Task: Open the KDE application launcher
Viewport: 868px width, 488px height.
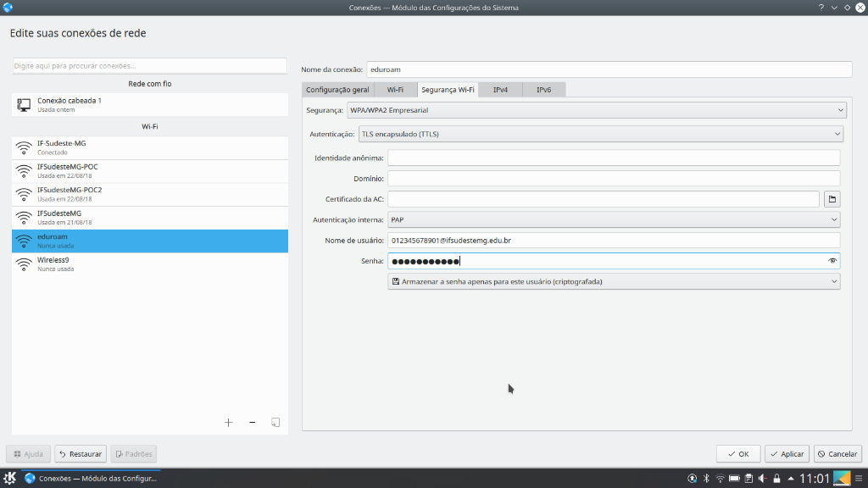Action: click(x=10, y=479)
